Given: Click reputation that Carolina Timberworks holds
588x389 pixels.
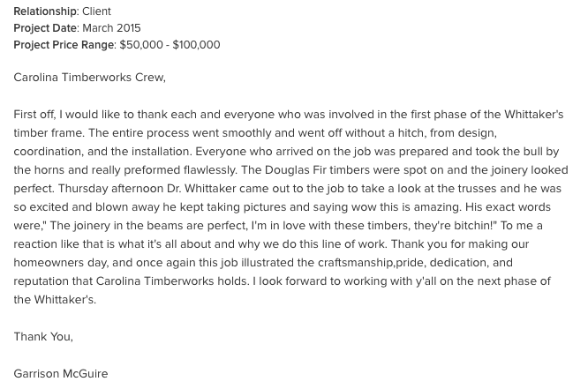Looking at the screenshot, I should pos(131,281).
